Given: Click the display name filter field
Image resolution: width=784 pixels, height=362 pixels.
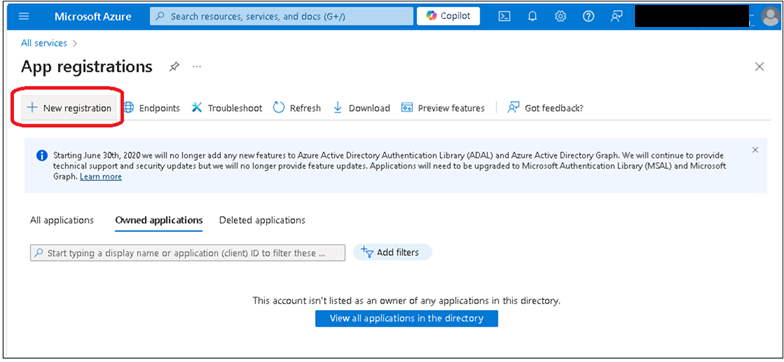Looking at the screenshot, I should 188,253.
